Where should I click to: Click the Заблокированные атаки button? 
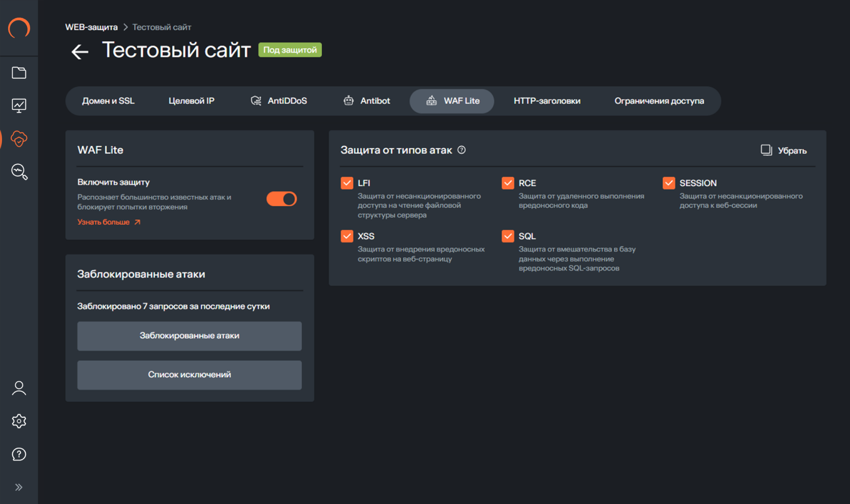[189, 336]
